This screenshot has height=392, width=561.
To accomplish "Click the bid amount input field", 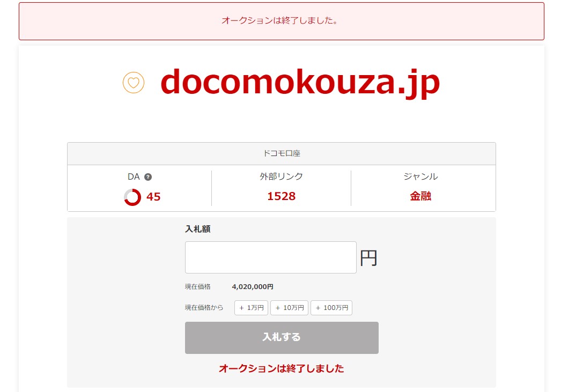I will coord(270,257).
